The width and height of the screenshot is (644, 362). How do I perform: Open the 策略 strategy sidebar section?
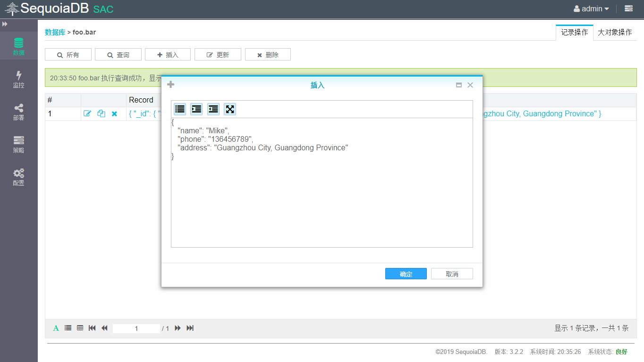[18, 145]
